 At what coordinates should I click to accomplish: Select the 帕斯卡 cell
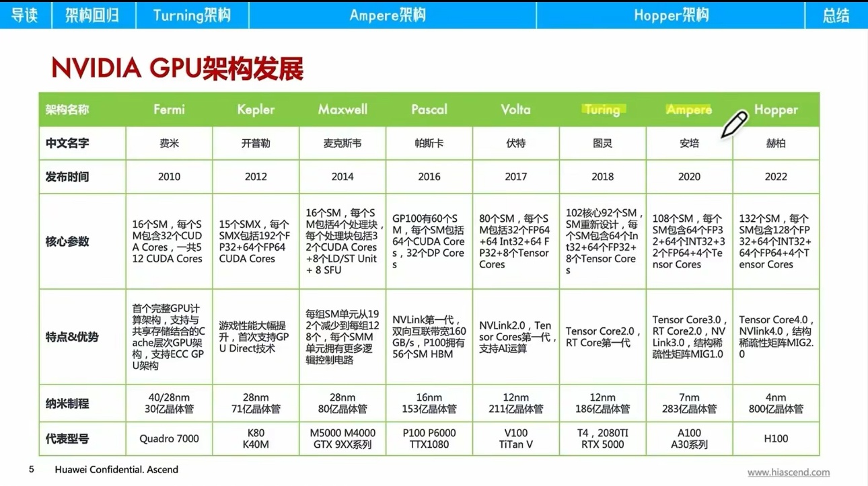[429, 143]
